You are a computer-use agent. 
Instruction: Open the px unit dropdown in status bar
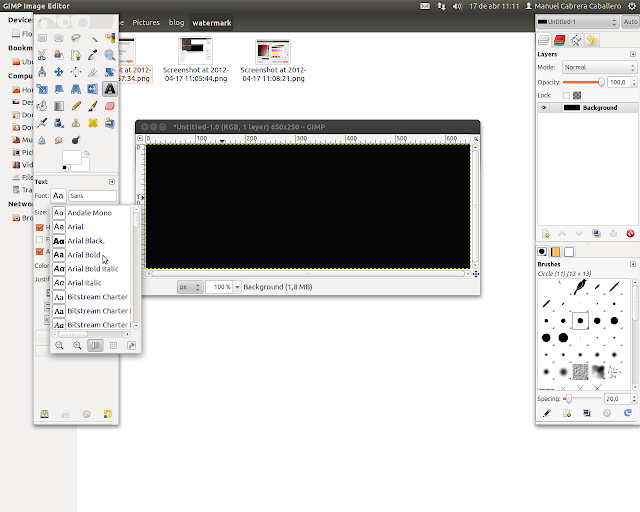tap(190, 287)
